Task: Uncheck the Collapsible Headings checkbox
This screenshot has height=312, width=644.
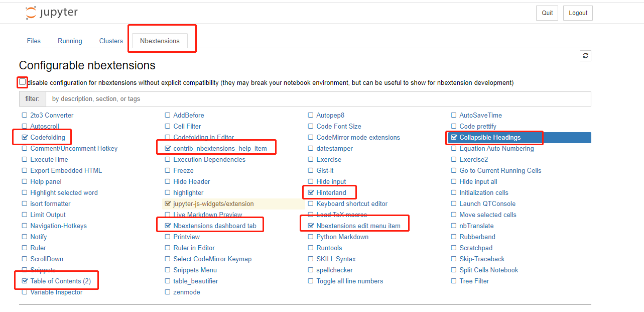Action: 454,137
